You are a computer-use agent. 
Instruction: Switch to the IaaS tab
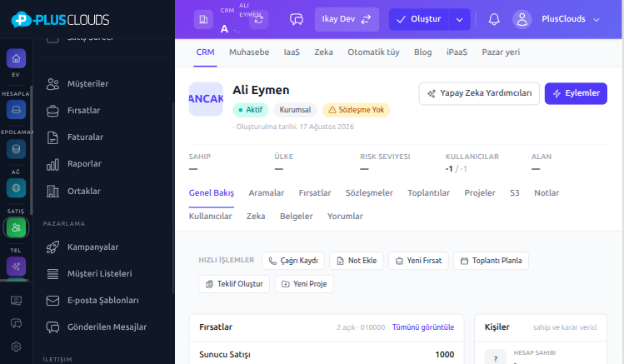(292, 52)
